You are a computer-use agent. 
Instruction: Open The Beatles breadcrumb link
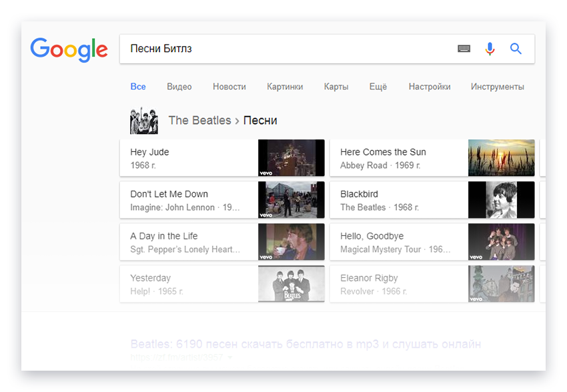click(199, 120)
